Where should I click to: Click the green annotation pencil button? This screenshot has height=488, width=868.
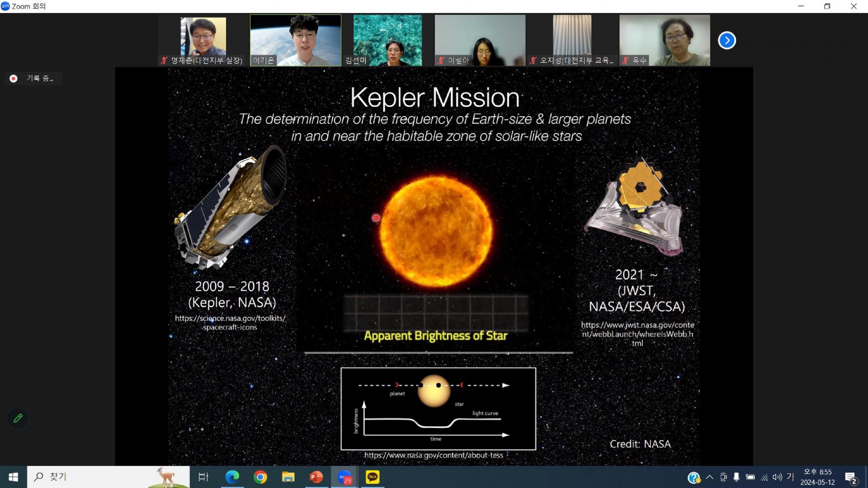tap(18, 418)
